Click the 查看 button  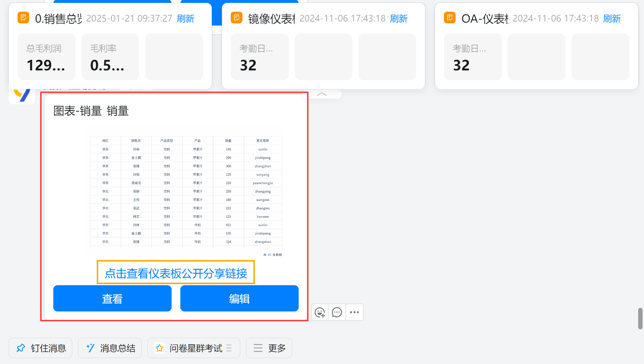click(112, 298)
